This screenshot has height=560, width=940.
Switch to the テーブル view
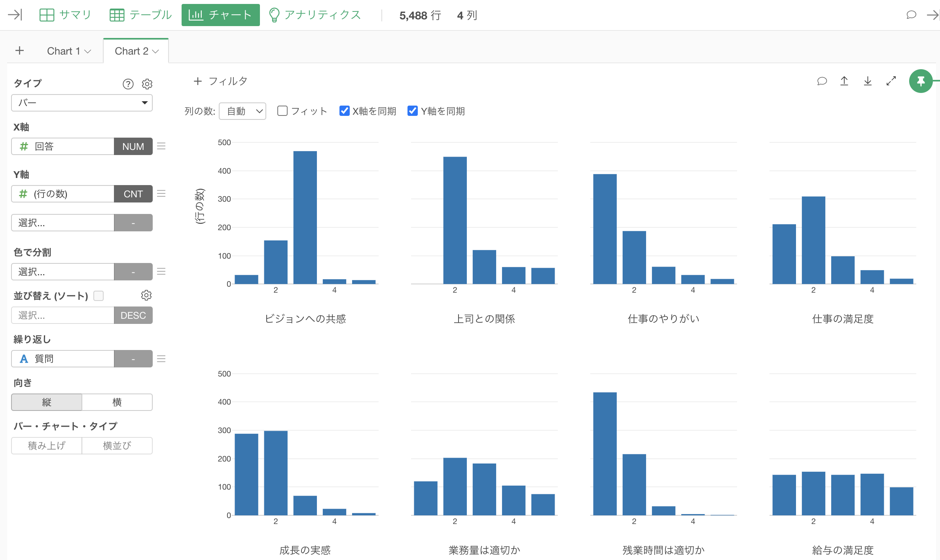140,15
